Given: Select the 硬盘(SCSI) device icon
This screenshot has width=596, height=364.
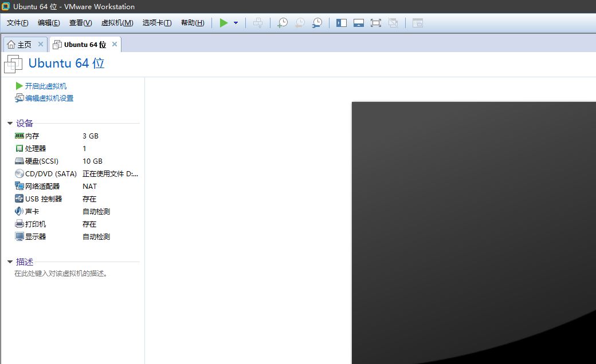Looking at the screenshot, I should [19, 161].
